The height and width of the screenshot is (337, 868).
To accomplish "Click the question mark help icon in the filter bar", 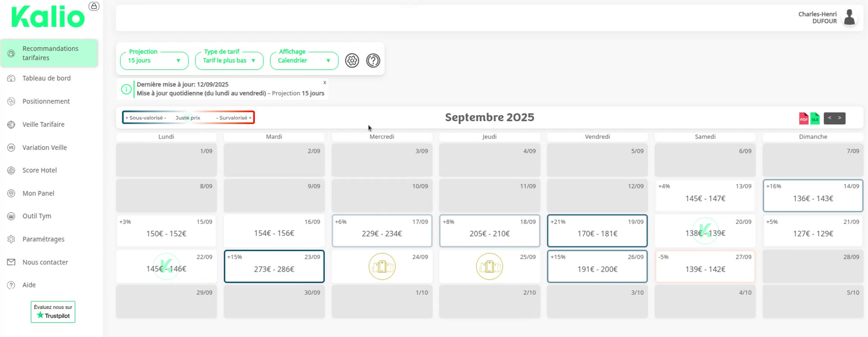I will click(x=373, y=61).
